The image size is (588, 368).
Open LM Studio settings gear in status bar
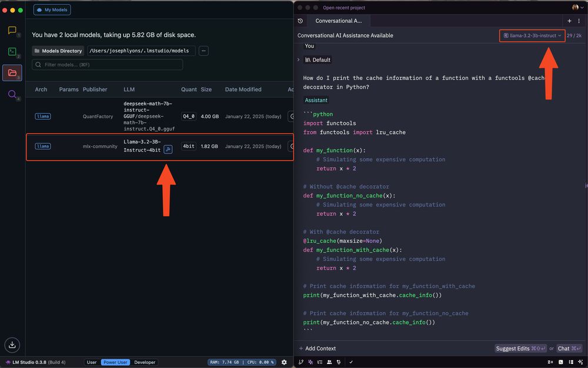(x=284, y=362)
